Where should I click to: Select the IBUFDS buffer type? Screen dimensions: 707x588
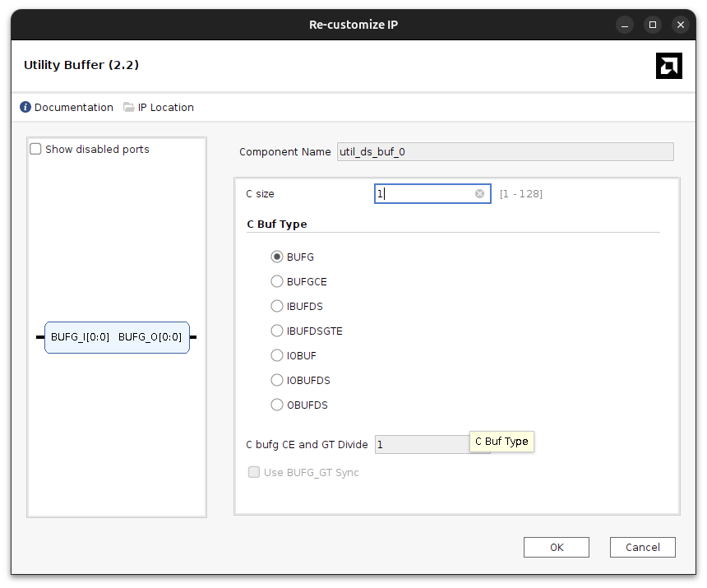(x=277, y=306)
